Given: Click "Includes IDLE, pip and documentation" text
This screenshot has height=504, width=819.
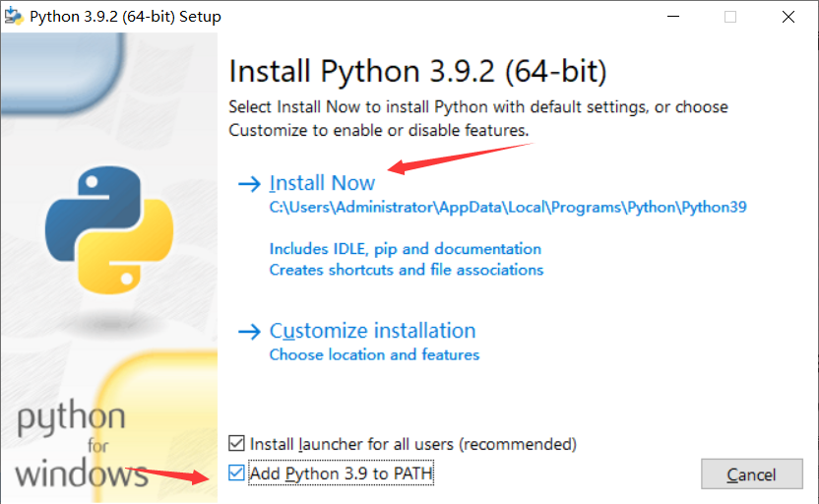Looking at the screenshot, I should 406,249.
